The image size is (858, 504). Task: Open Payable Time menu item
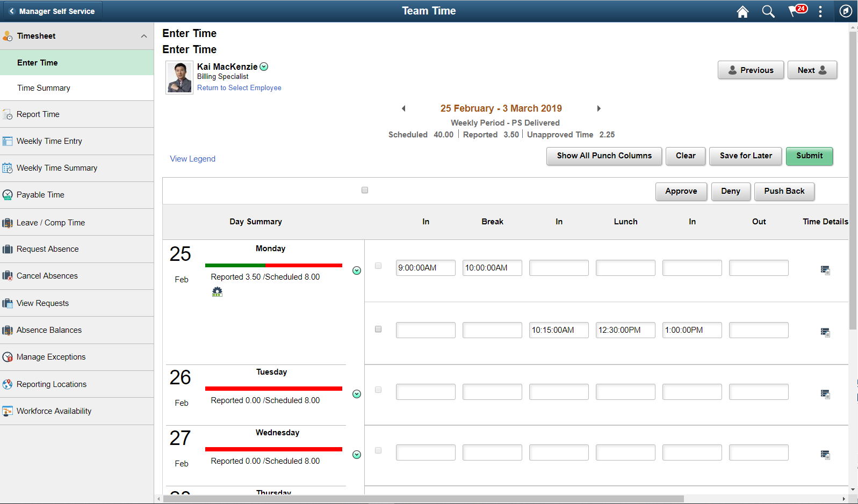tap(77, 195)
